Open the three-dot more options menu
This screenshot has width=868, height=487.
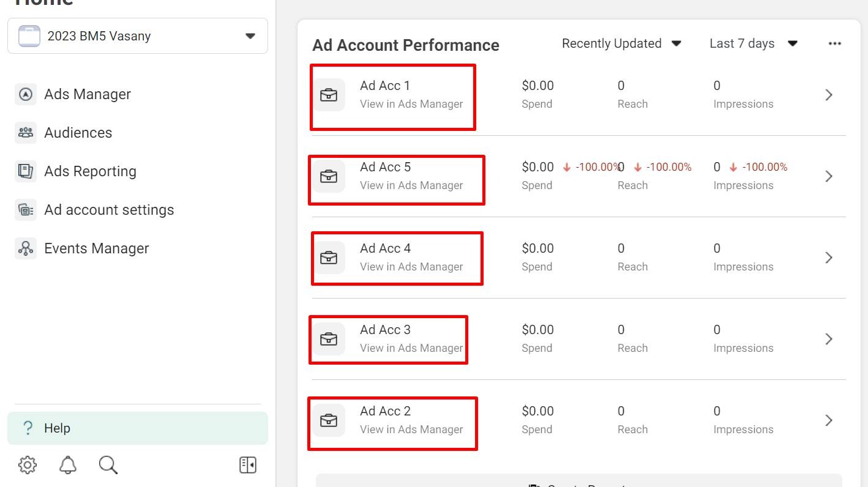834,43
